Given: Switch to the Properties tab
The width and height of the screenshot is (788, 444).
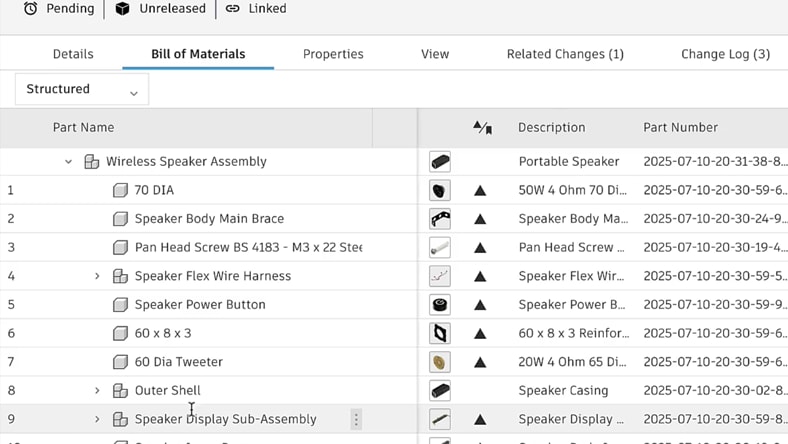Looking at the screenshot, I should 333,54.
